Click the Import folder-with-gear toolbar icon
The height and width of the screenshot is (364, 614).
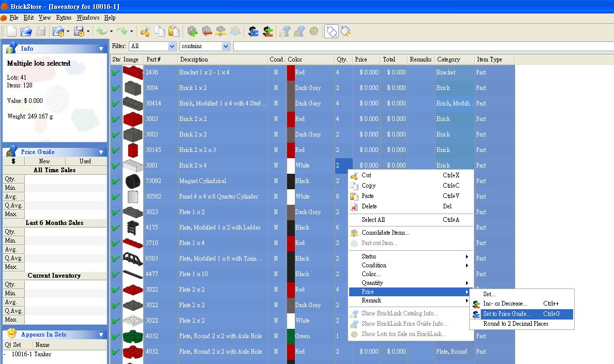click(58, 32)
